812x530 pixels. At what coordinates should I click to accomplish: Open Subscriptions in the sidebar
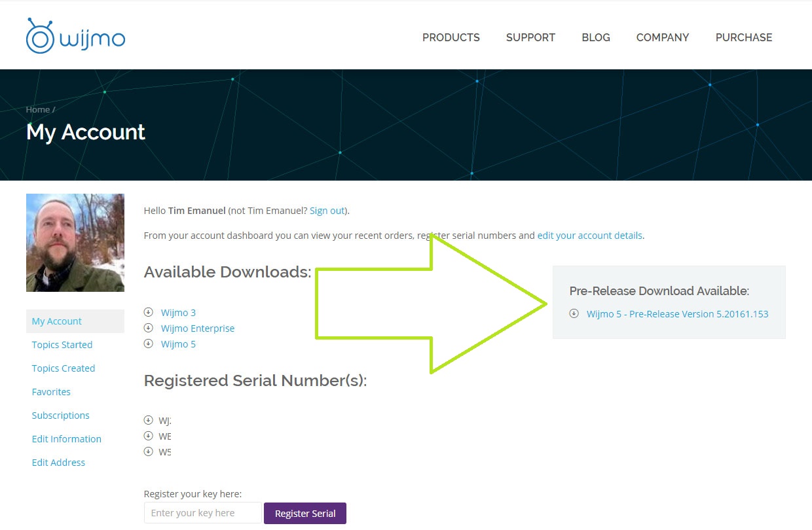click(x=61, y=415)
